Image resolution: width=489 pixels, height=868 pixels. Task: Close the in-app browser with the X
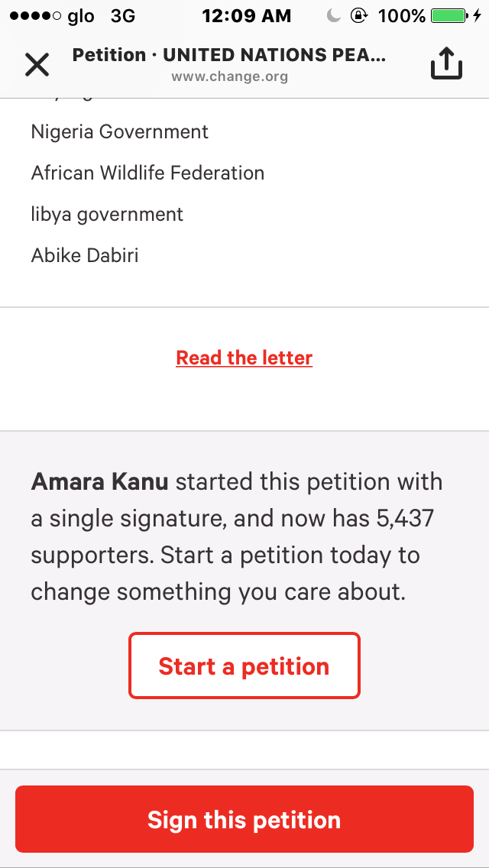tap(37, 65)
